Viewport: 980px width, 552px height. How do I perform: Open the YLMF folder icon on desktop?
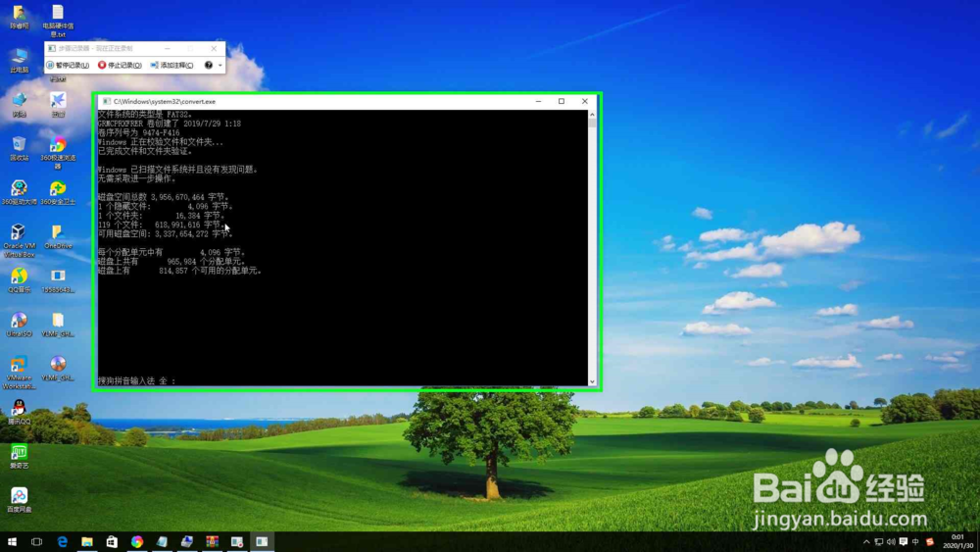point(58,325)
